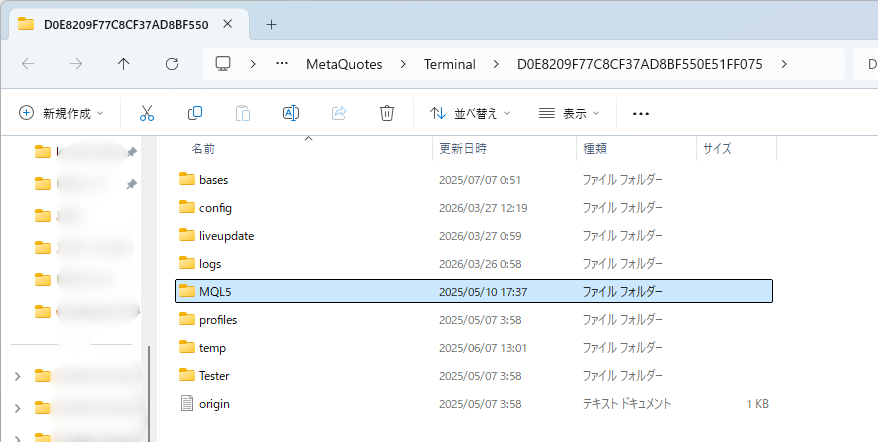Click the Terminal breadcrumb
The height and width of the screenshot is (442, 878).
tap(450, 64)
